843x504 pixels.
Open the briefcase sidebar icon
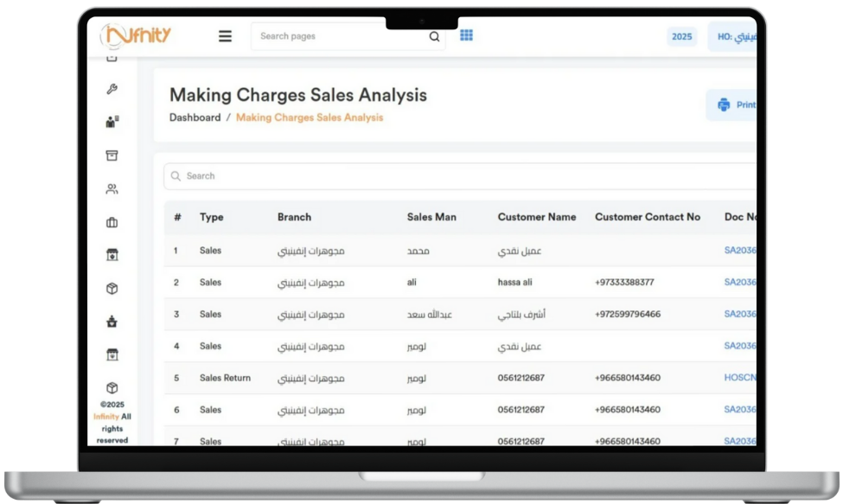tap(112, 222)
